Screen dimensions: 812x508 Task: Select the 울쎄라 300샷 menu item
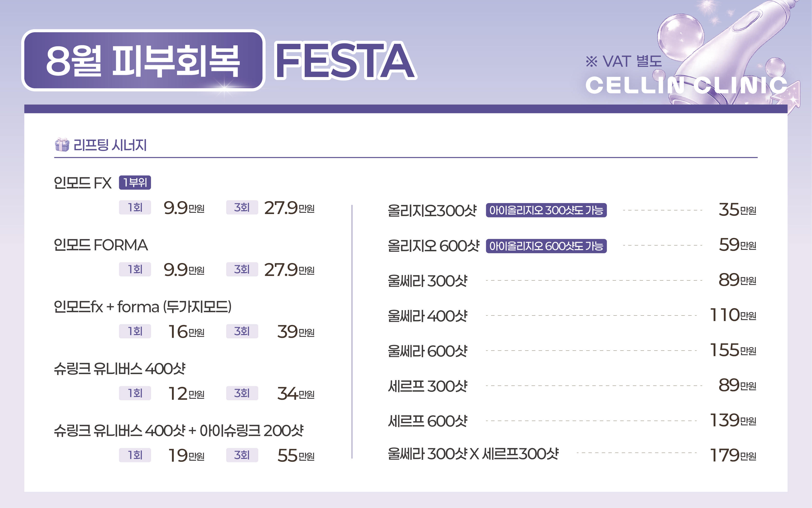coord(427,281)
